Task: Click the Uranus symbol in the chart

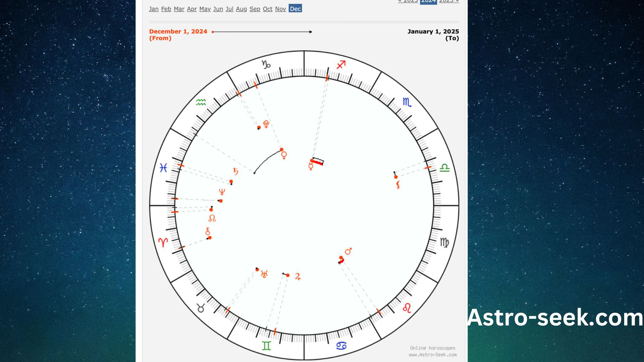Action: [265, 274]
